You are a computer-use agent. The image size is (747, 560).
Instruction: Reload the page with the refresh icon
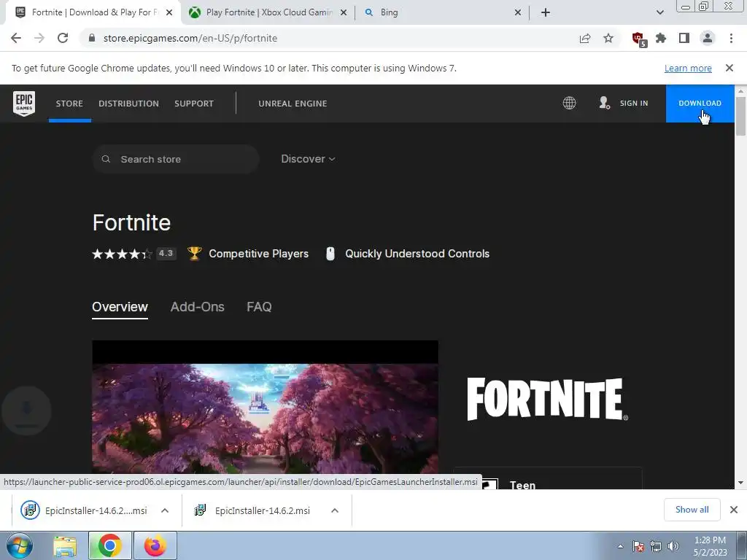click(x=63, y=38)
